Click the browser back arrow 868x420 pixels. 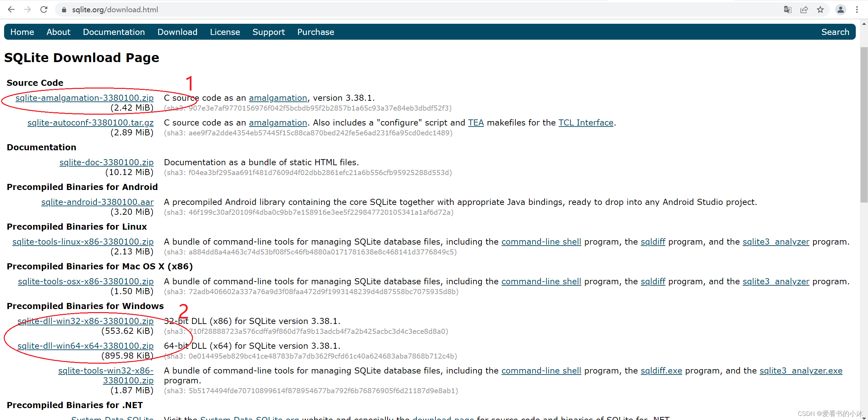pyautogui.click(x=11, y=9)
